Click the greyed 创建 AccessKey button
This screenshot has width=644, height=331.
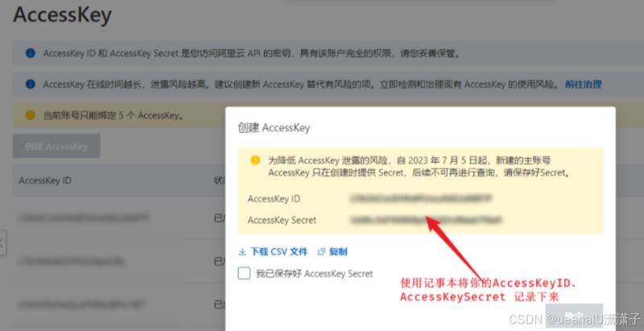(56, 147)
